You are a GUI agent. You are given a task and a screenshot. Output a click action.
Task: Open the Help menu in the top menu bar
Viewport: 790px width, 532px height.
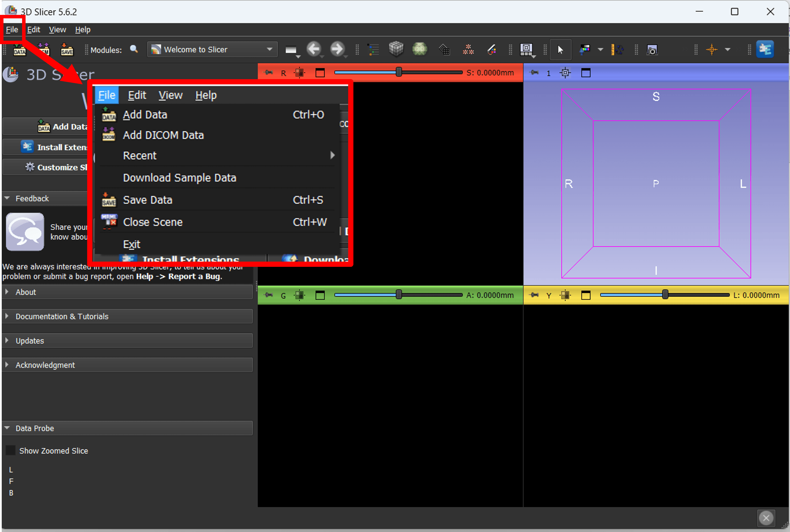82,30
